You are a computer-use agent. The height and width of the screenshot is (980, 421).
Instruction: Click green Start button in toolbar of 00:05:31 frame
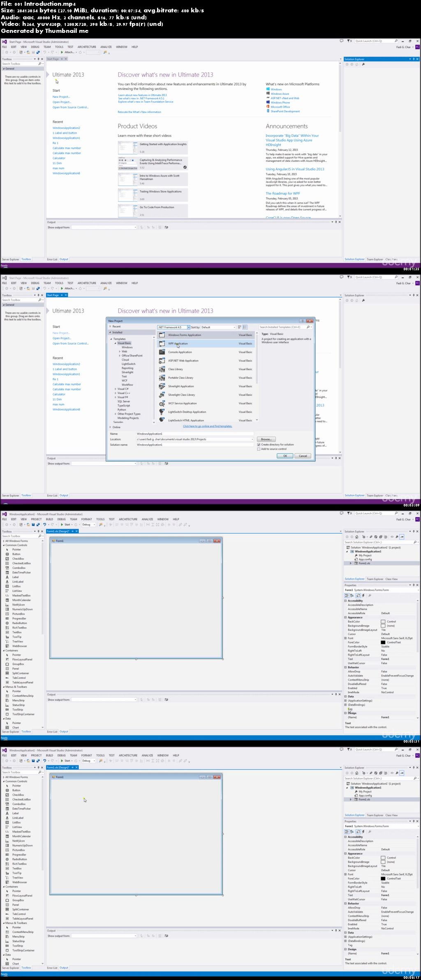point(65,525)
